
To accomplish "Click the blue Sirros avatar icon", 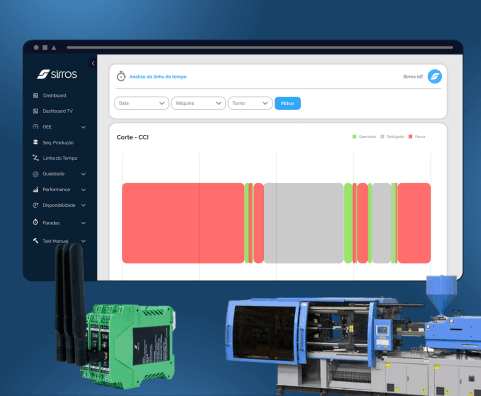I will (435, 77).
